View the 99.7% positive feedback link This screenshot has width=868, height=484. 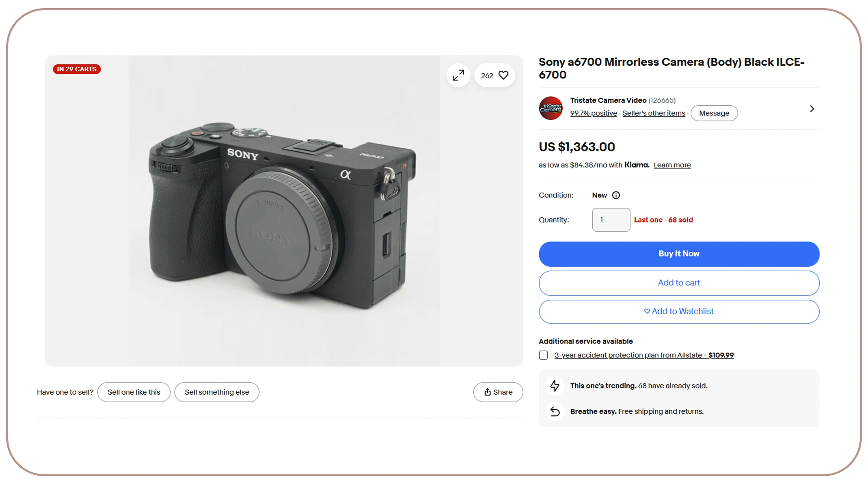594,113
